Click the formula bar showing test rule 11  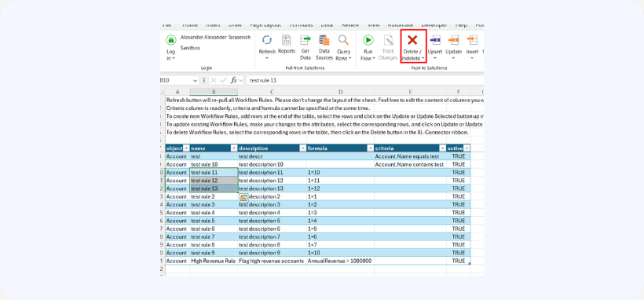364,81
